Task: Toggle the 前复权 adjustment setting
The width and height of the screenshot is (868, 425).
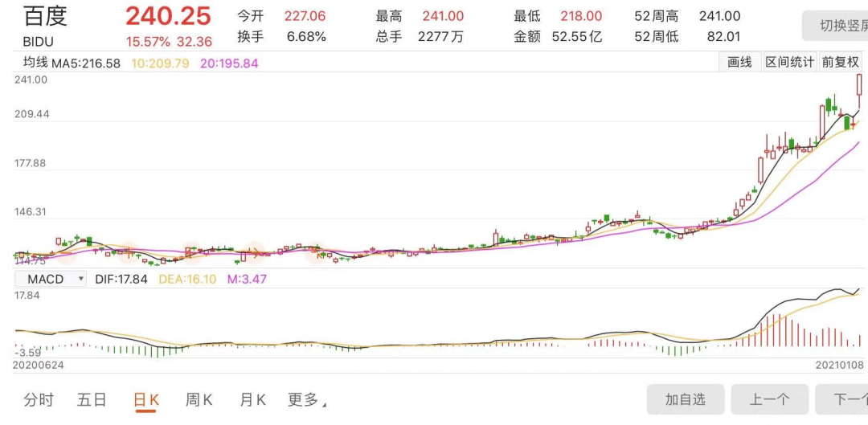Action: pyautogui.click(x=840, y=62)
